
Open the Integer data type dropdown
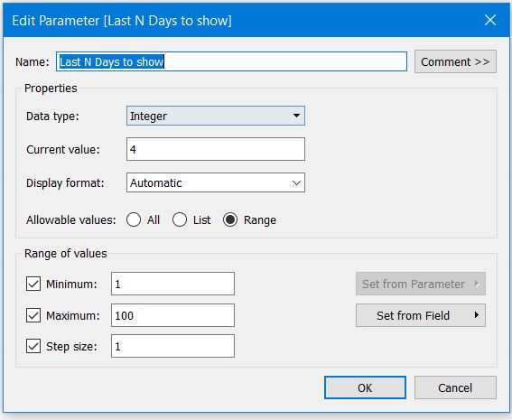click(216, 116)
